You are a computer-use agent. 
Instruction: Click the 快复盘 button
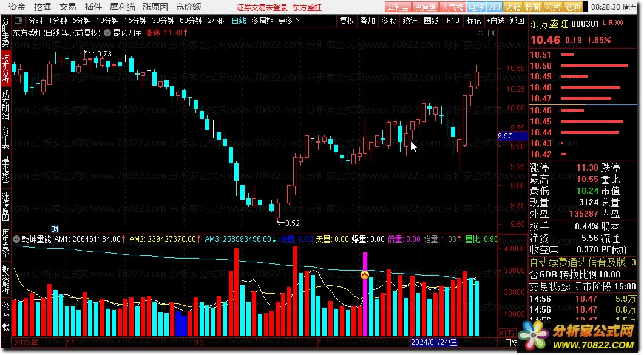[x=425, y=7]
